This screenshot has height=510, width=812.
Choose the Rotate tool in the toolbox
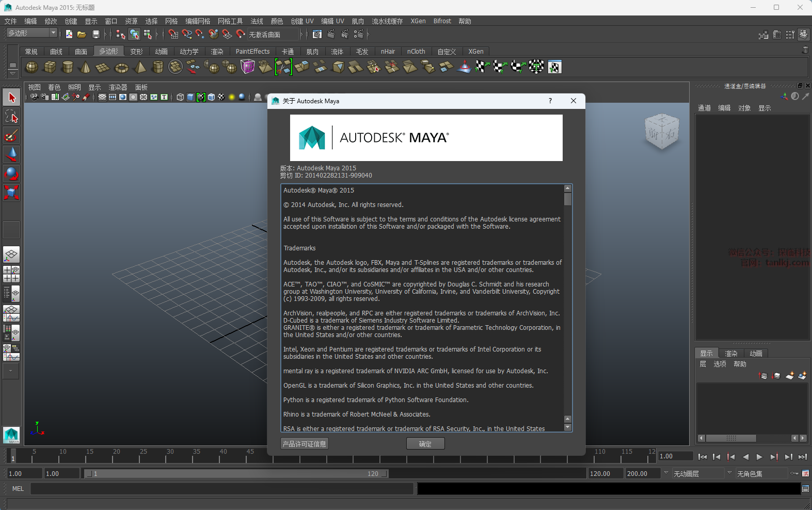11,173
